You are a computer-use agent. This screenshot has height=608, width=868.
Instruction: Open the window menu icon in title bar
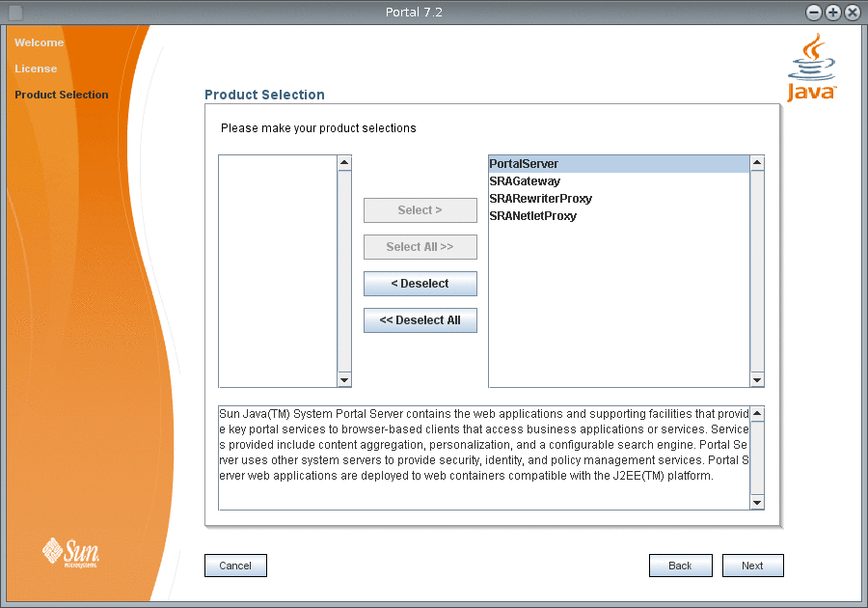16,13
